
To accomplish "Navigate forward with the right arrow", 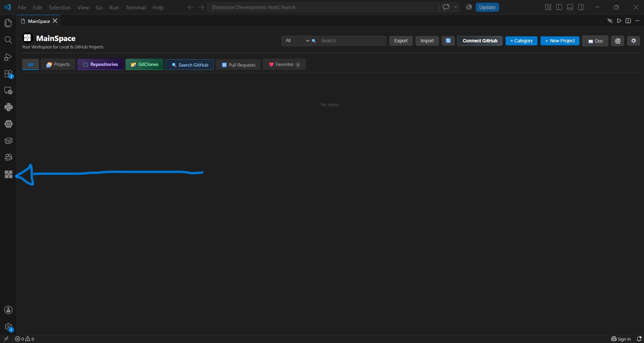I will coord(201,7).
